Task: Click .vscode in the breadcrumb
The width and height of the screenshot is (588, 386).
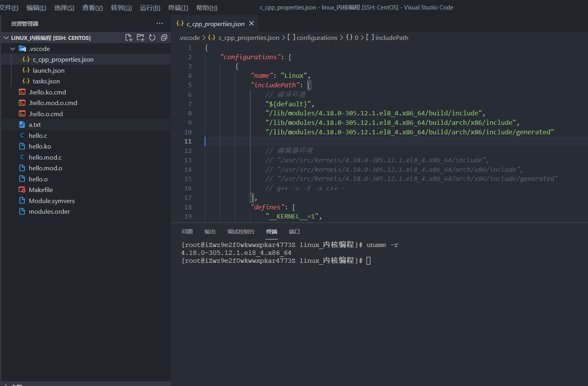Action: coord(189,38)
